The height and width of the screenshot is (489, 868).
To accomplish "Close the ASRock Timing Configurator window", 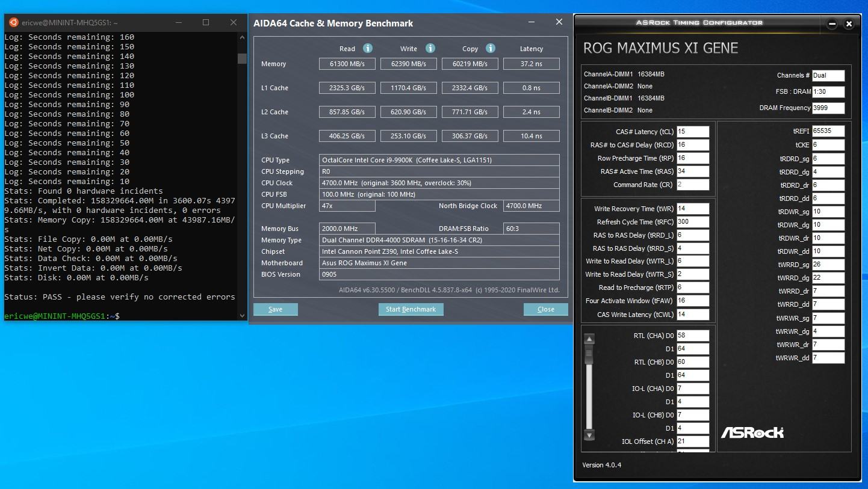I will click(849, 24).
